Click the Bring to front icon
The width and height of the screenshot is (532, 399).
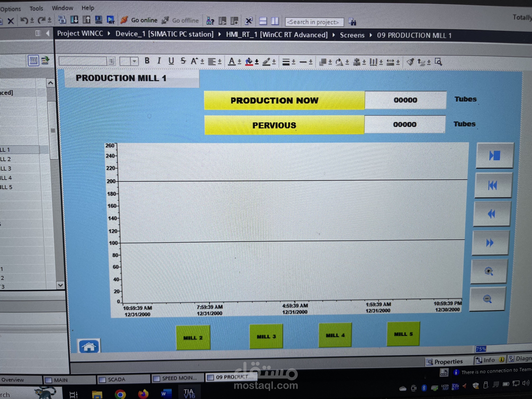point(323,62)
